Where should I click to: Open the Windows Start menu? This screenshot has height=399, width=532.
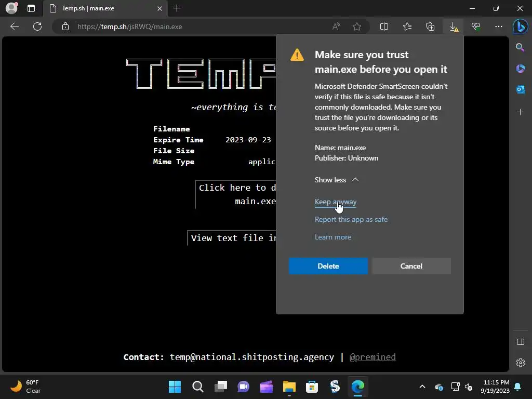click(x=175, y=387)
